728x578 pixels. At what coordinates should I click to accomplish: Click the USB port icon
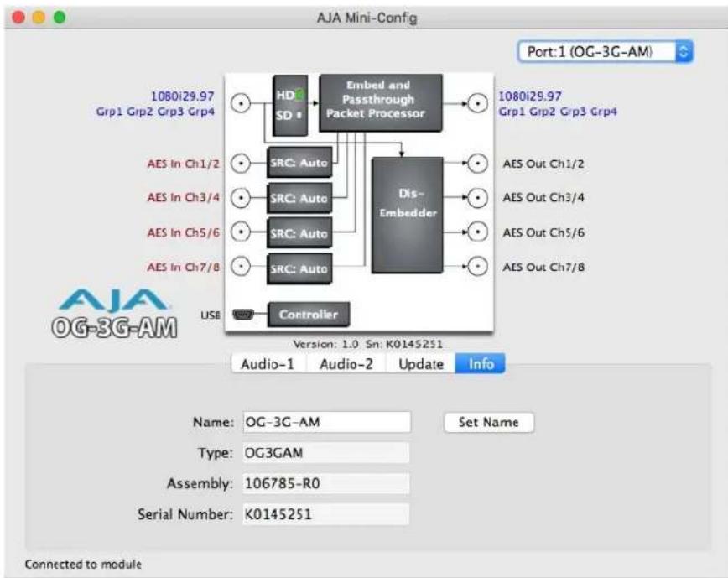coord(243,315)
